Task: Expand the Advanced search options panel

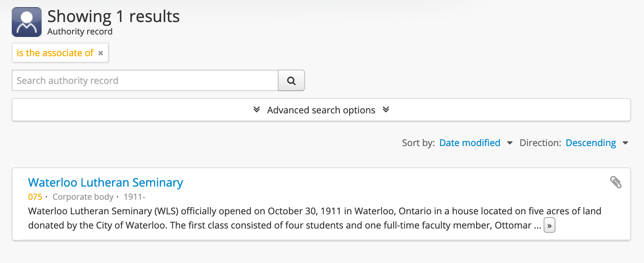Action: 321,110
